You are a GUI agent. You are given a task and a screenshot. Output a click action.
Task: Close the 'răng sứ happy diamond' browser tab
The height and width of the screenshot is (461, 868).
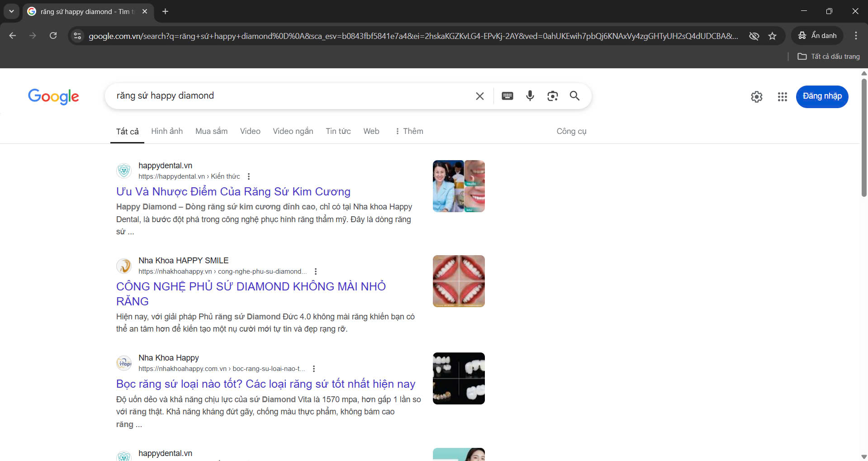(x=145, y=11)
